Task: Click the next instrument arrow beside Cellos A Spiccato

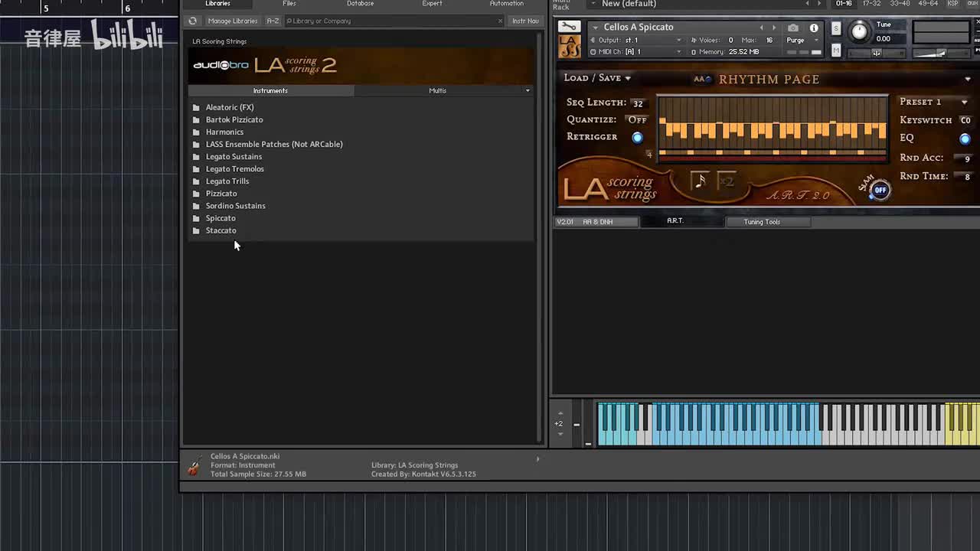Action: click(x=774, y=28)
